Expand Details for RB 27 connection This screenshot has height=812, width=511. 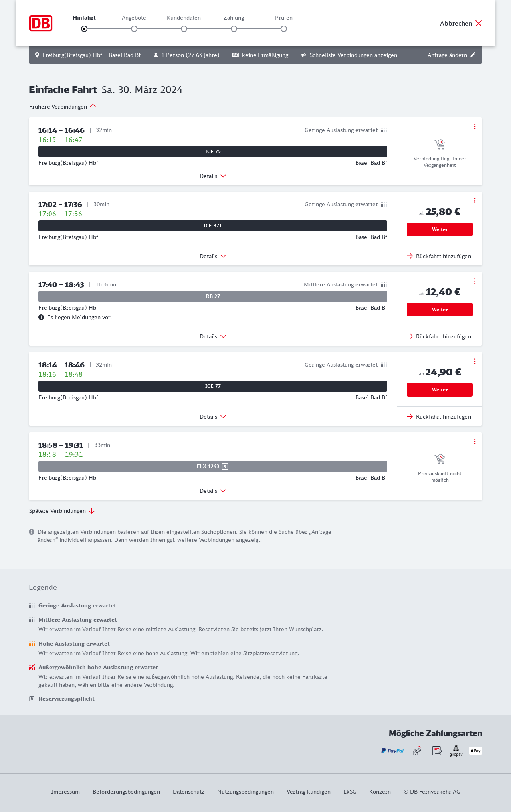point(213,336)
